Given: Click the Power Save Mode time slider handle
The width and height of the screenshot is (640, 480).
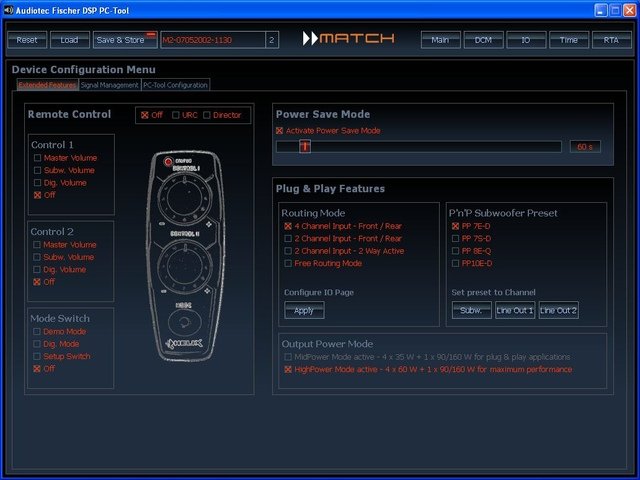Looking at the screenshot, I should click(305, 147).
